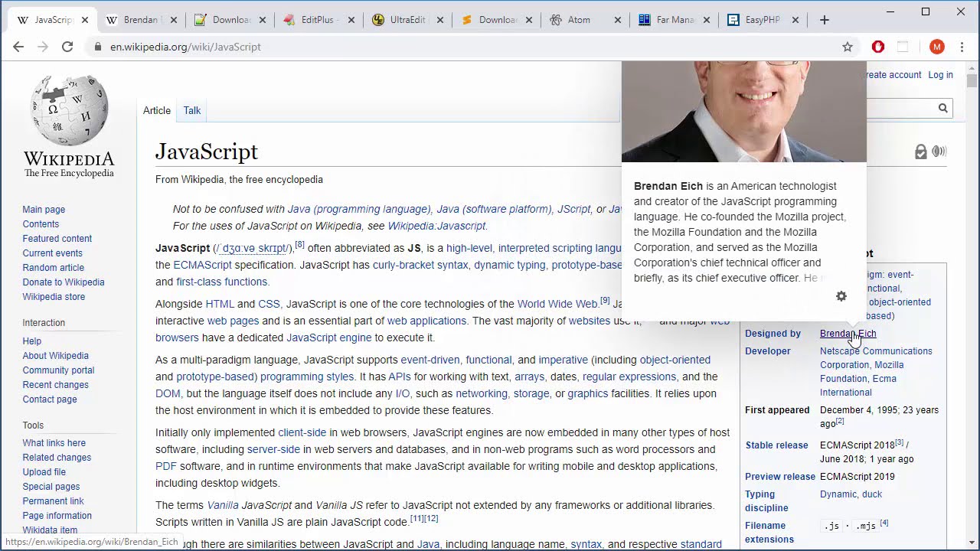The width and height of the screenshot is (980, 551).
Task: Follow the regular expressions link
Action: pyautogui.click(x=629, y=377)
